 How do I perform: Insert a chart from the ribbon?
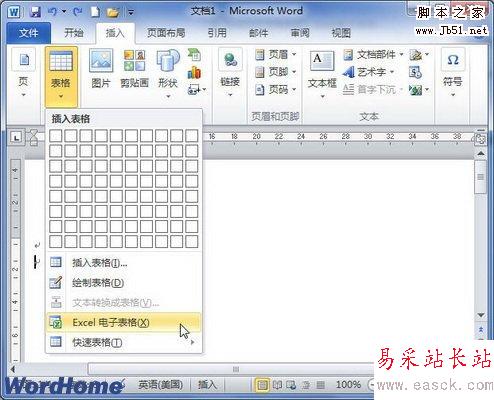pyautogui.click(x=194, y=72)
